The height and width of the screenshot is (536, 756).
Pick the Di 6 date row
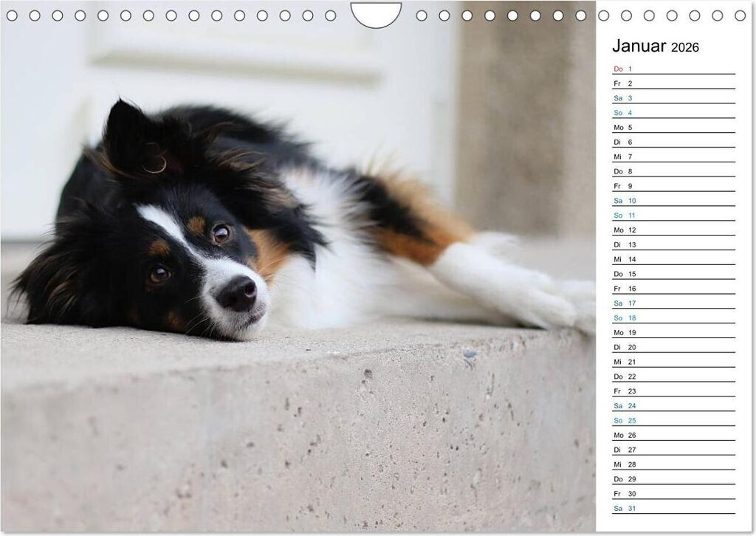pos(673,142)
